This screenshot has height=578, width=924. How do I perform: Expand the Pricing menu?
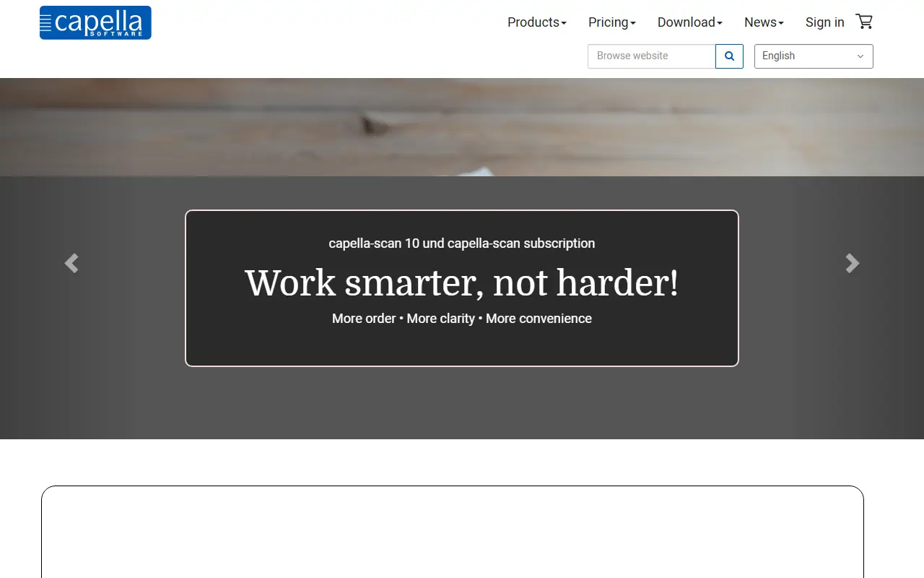tap(612, 22)
